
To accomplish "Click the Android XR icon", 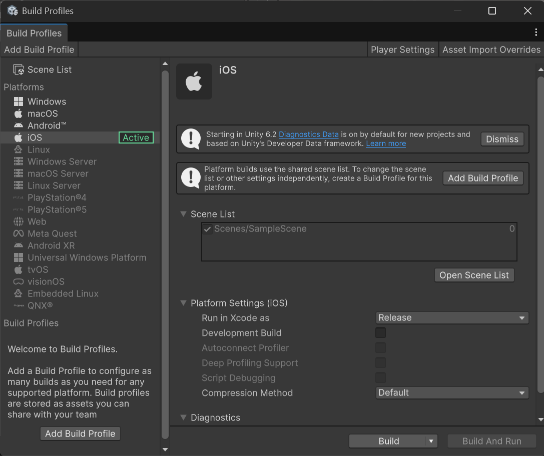I will tap(18, 245).
